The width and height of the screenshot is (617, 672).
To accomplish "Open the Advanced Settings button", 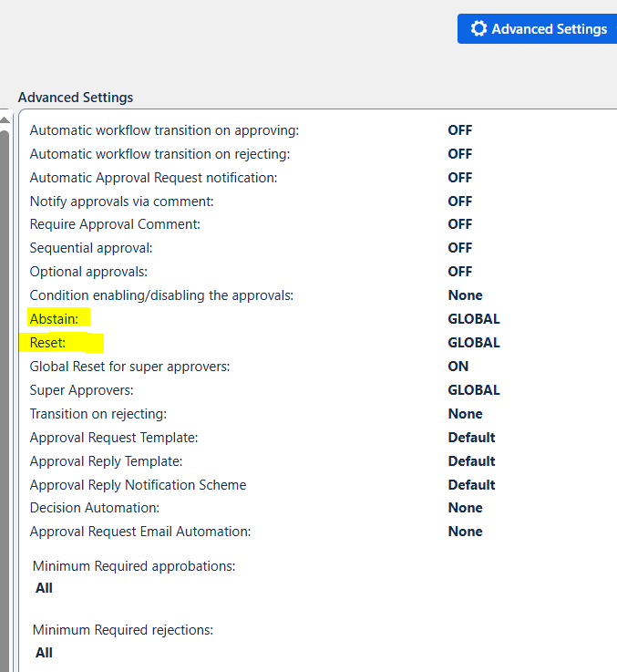I will pos(538,29).
